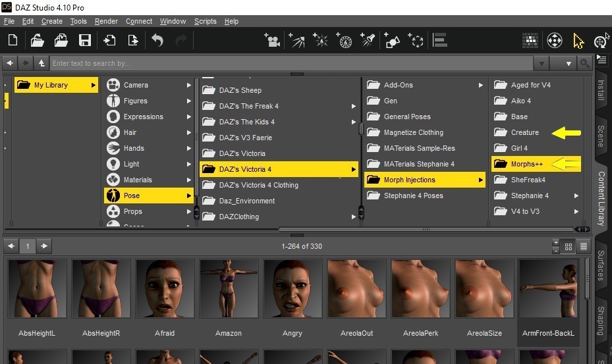Click the Export file icon
612x364 pixels.
tap(132, 40)
